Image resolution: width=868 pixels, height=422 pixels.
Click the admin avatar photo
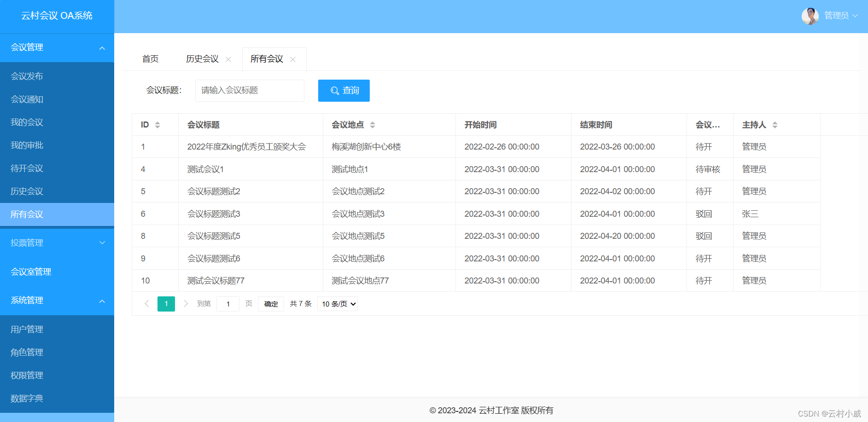pos(810,16)
